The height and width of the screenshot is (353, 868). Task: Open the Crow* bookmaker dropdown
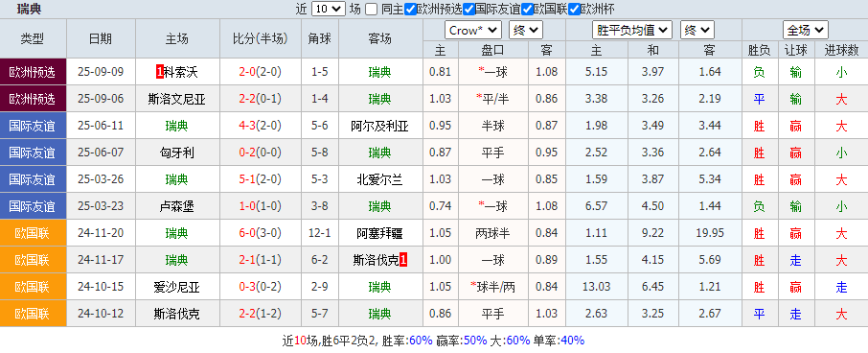473,30
